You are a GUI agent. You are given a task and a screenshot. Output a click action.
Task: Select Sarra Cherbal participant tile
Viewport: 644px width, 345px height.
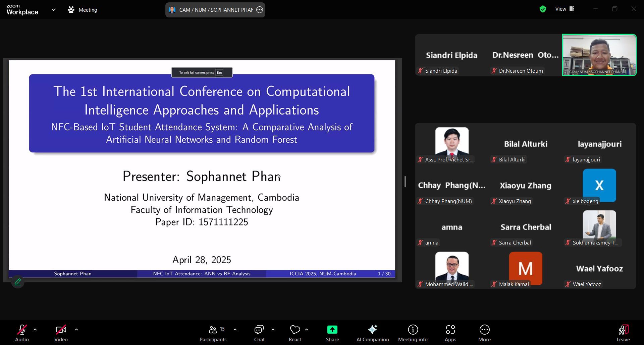(526, 227)
